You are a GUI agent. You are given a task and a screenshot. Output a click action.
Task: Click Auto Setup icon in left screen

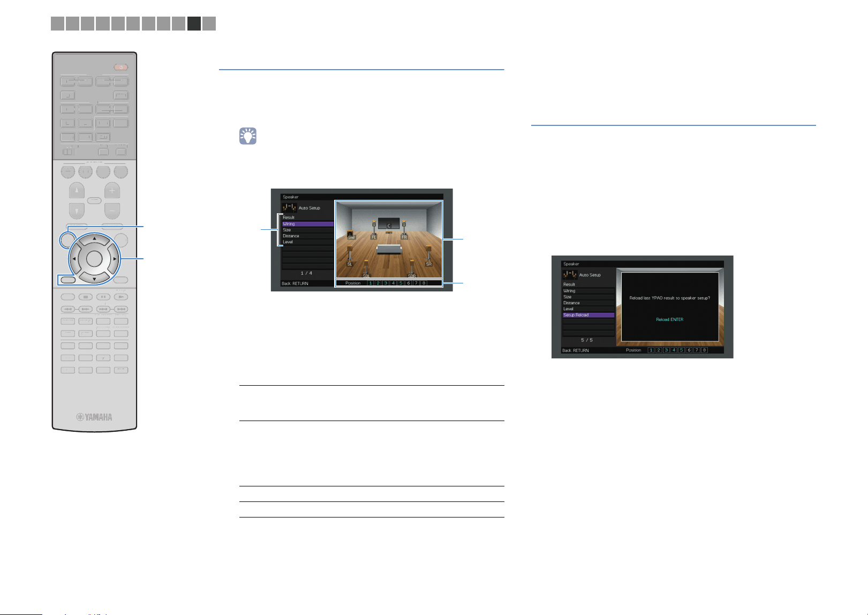coord(289,208)
